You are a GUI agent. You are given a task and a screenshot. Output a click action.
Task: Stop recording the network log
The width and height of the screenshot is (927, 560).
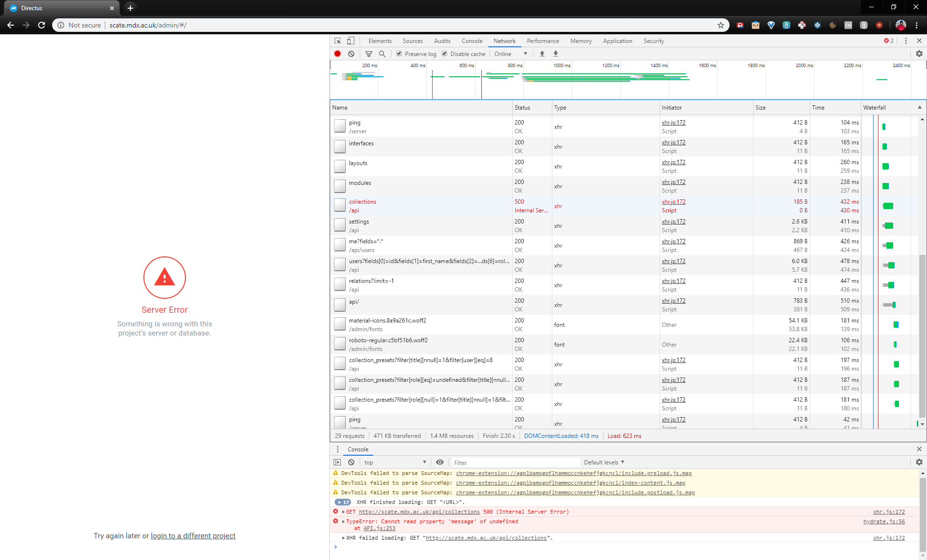pyautogui.click(x=337, y=54)
